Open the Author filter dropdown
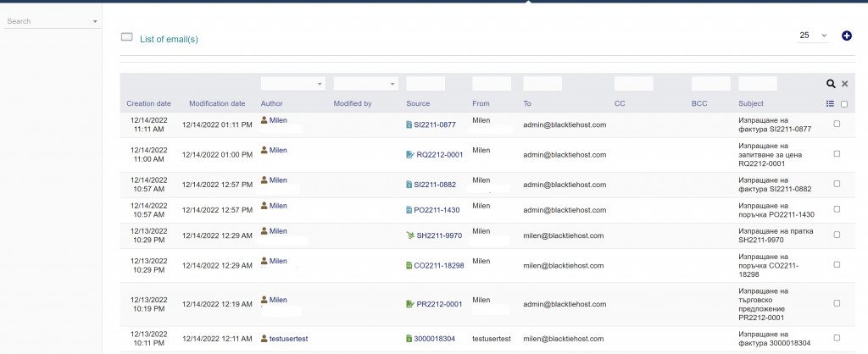This screenshot has height=354, width=868. [x=292, y=84]
